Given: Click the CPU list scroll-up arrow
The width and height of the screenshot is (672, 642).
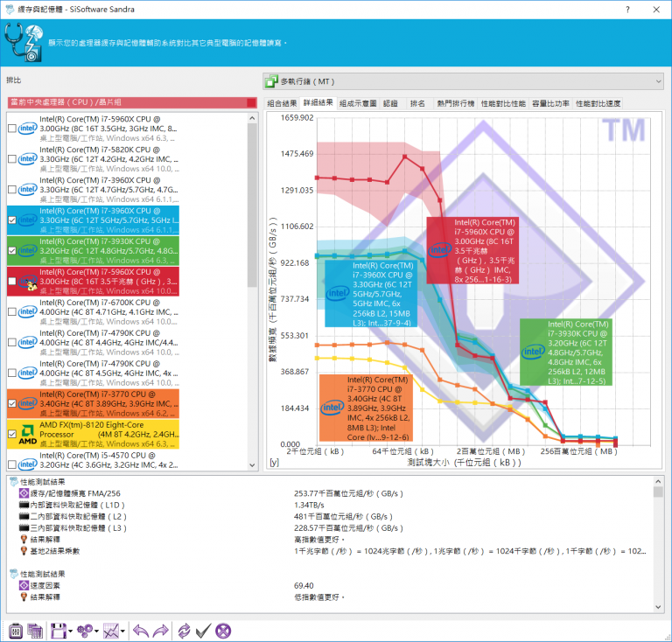Looking at the screenshot, I should click(252, 118).
